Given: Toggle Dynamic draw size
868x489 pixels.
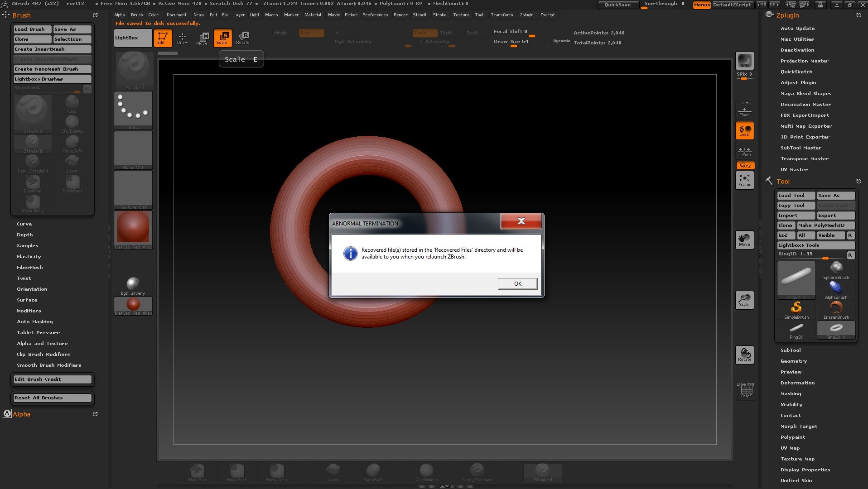Looking at the screenshot, I should point(561,41).
